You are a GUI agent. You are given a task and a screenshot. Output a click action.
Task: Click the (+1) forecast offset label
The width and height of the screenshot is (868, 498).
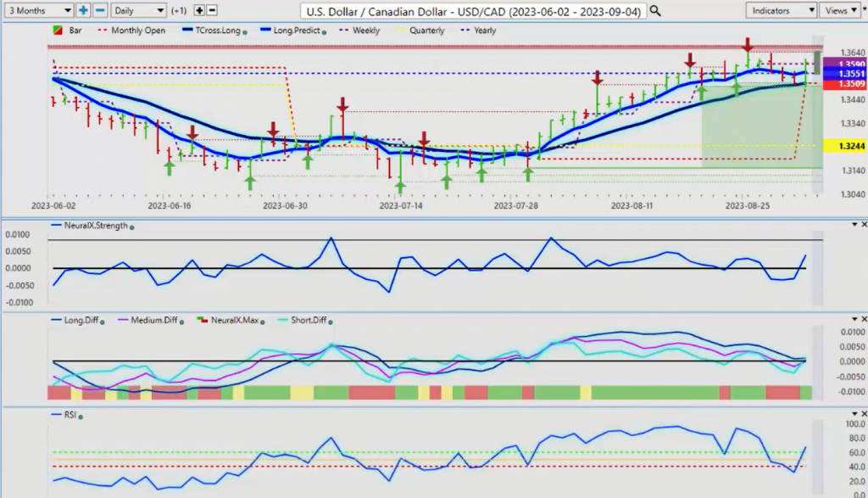(x=179, y=10)
